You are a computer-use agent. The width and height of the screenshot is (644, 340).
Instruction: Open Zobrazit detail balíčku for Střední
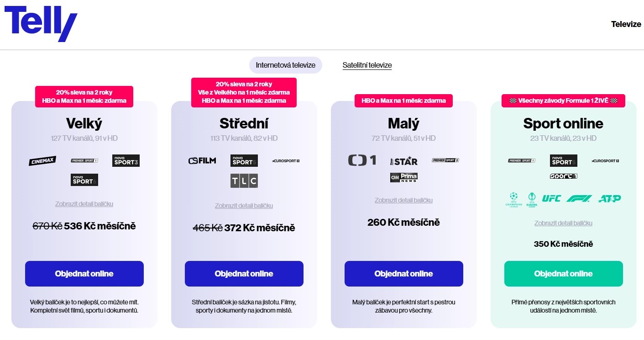click(243, 206)
